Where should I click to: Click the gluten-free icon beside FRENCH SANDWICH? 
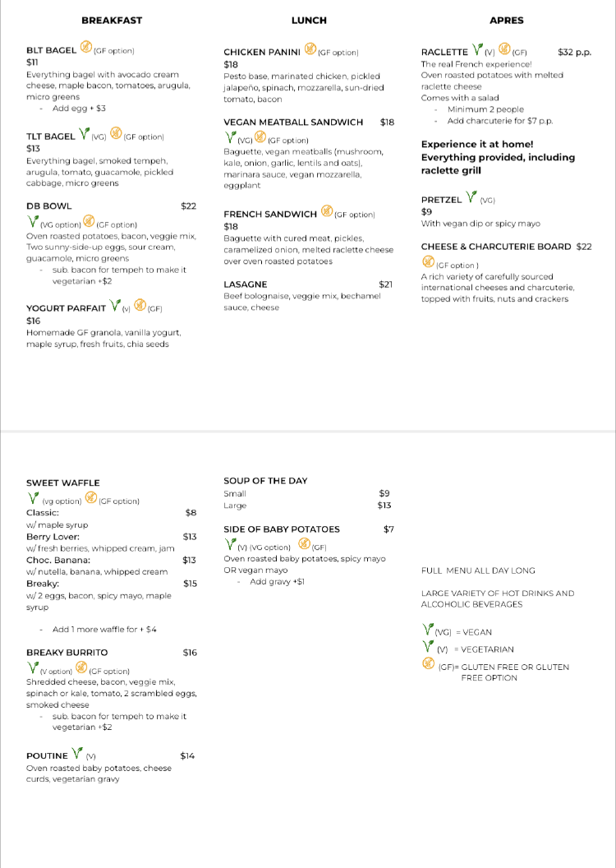click(x=327, y=212)
